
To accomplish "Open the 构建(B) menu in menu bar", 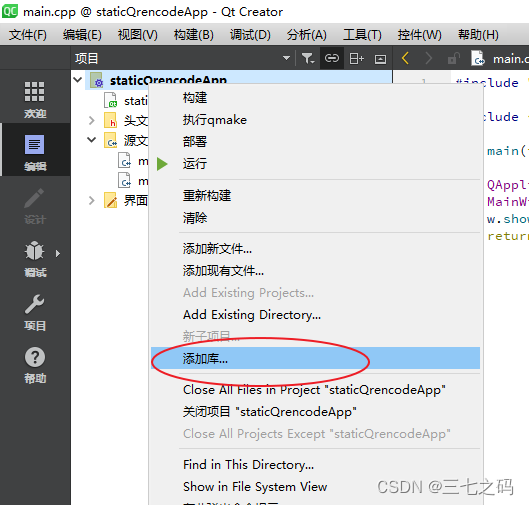I will [194, 35].
